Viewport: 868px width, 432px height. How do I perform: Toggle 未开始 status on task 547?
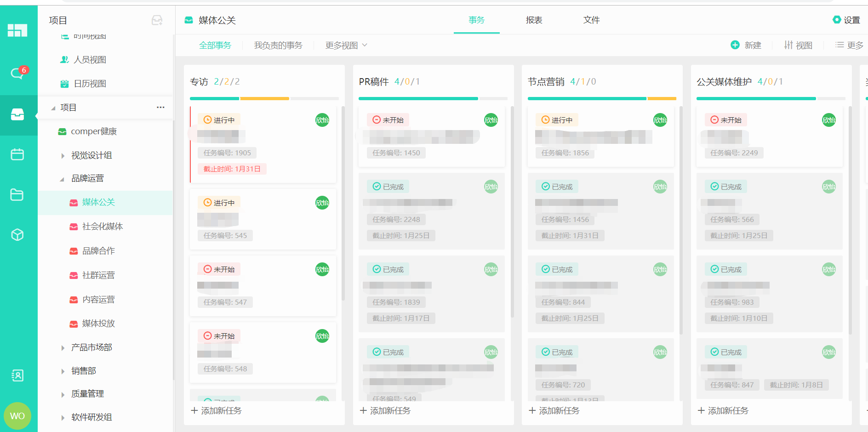pyautogui.click(x=219, y=269)
